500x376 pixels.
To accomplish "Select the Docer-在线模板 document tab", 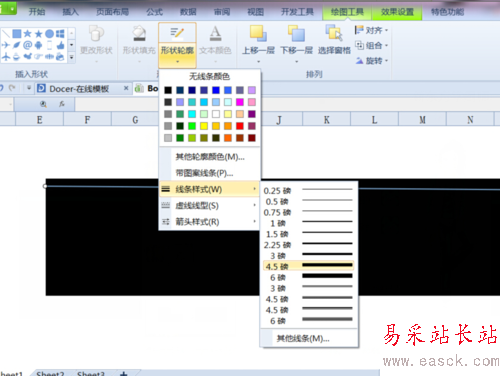I will click(x=79, y=89).
